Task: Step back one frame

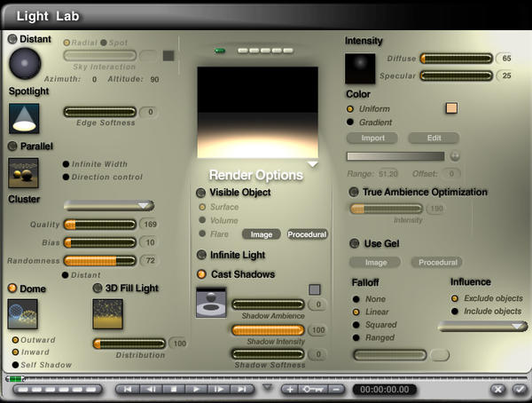Action: click(x=151, y=390)
